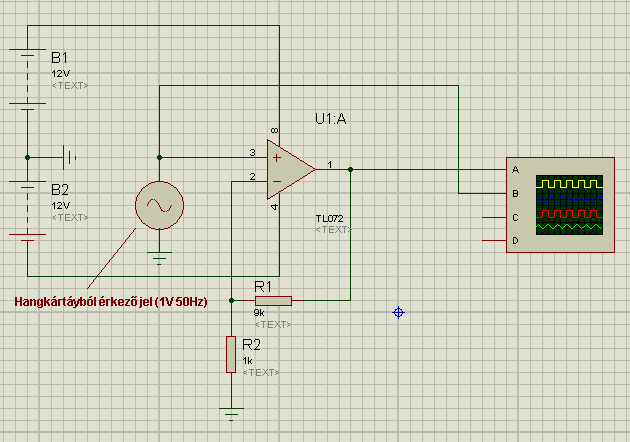Click the oscilloscope channel B pin
The height and width of the screenshot is (442, 630).
(x=494, y=194)
